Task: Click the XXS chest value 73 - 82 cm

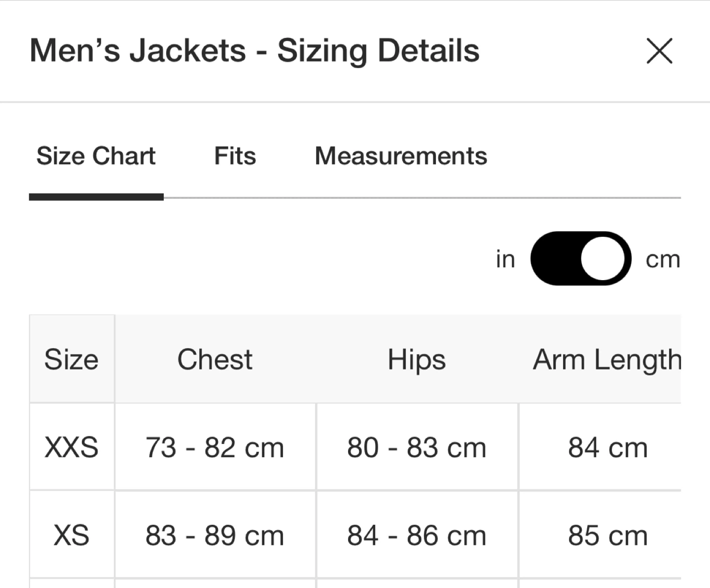Action: click(x=215, y=447)
